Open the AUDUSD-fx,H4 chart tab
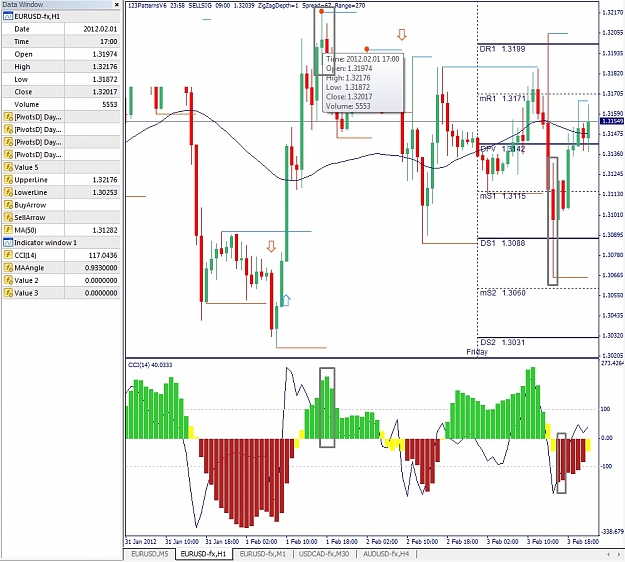 pyautogui.click(x=386, y=554)
